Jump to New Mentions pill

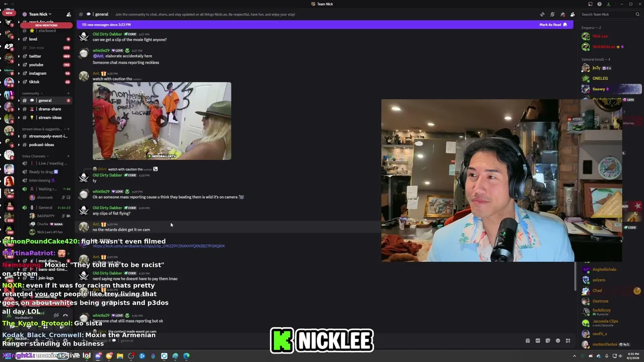[x=46, y=25]
